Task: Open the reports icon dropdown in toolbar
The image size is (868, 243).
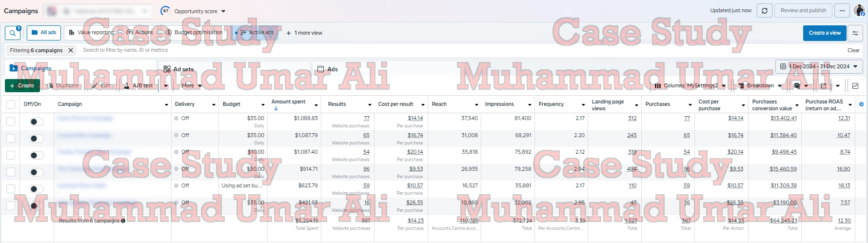Action: coord(801,86)
